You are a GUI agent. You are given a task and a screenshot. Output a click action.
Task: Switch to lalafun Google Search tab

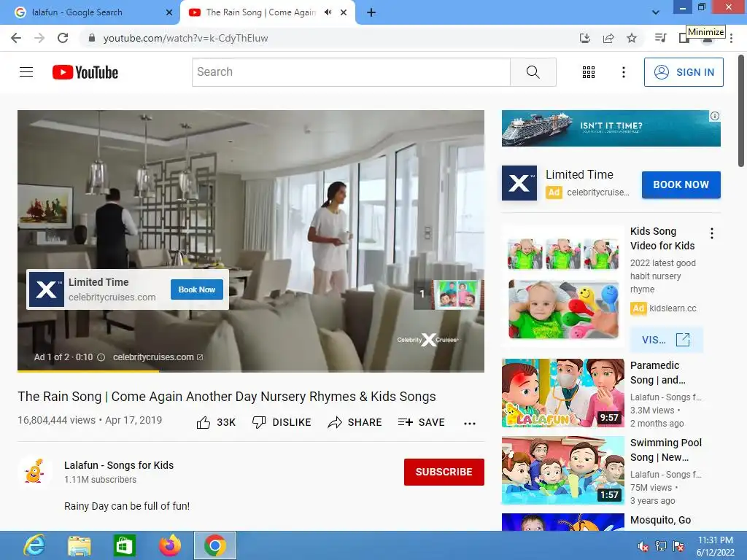click(x=90, y=12)
